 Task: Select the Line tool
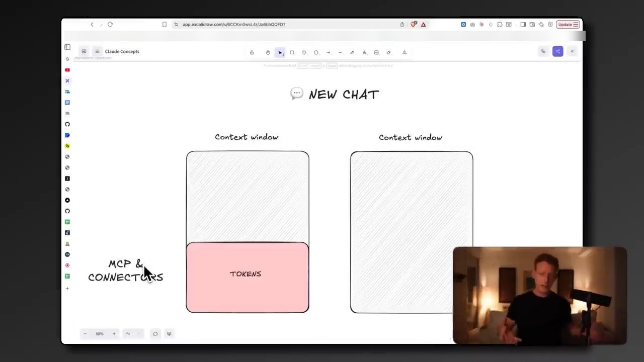pyautogui.click(x=340, y=52)
